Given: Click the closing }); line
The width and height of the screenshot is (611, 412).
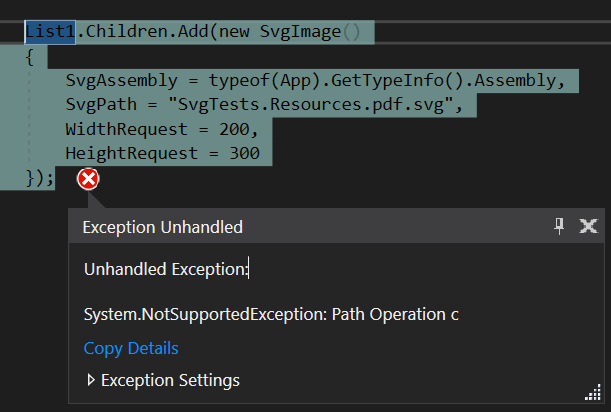Looking at the screenshot, I should 39,178.
